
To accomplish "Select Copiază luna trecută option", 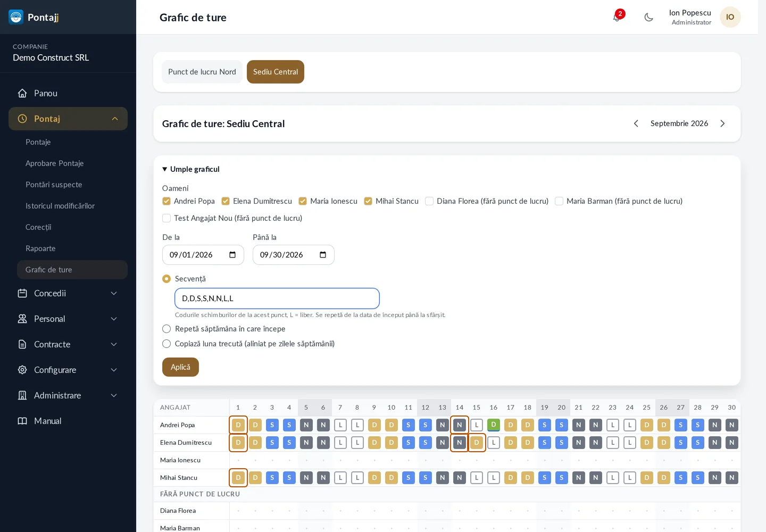I will pyautogui.click(x=166, y=344).
